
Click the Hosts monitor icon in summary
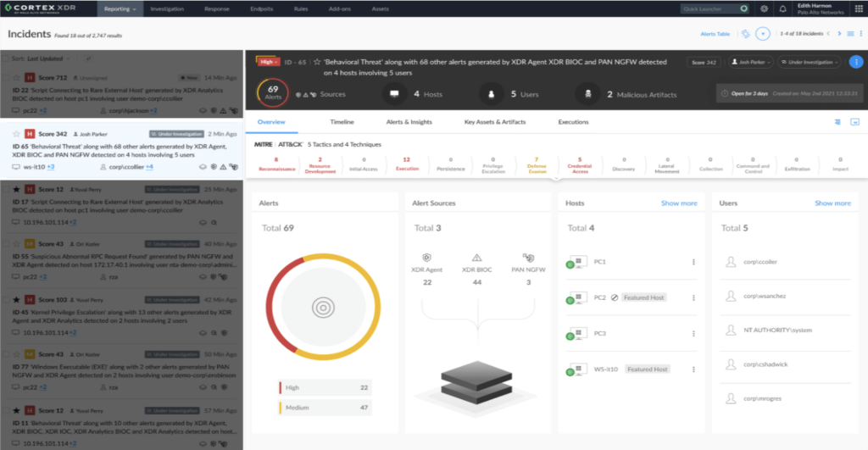point(394,94)
